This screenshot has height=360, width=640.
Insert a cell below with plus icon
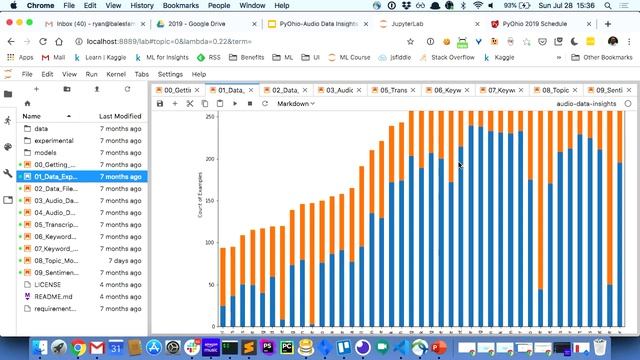[175, 104]
